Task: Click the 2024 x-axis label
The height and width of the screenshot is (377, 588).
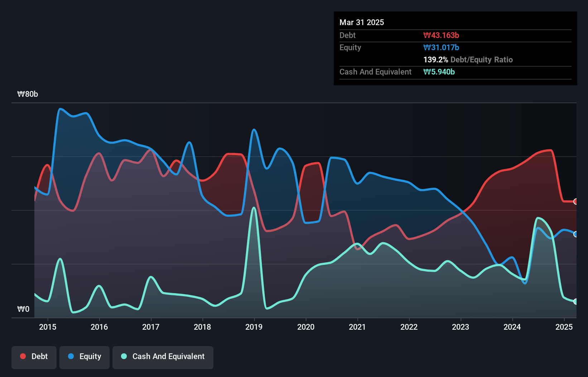Action: coord(512,327)
